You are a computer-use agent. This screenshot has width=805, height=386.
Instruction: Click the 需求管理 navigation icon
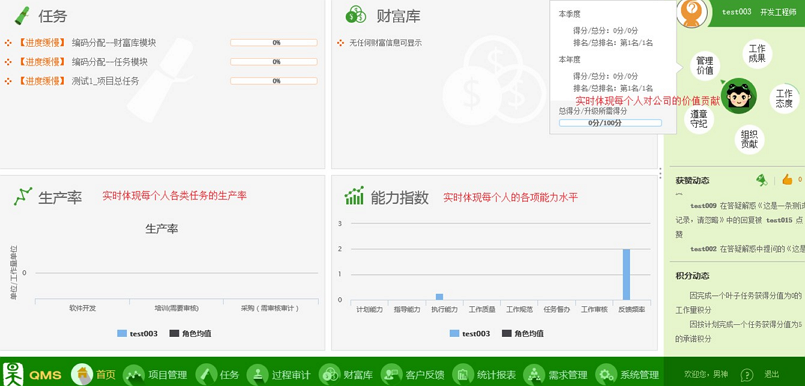point(534,374)
